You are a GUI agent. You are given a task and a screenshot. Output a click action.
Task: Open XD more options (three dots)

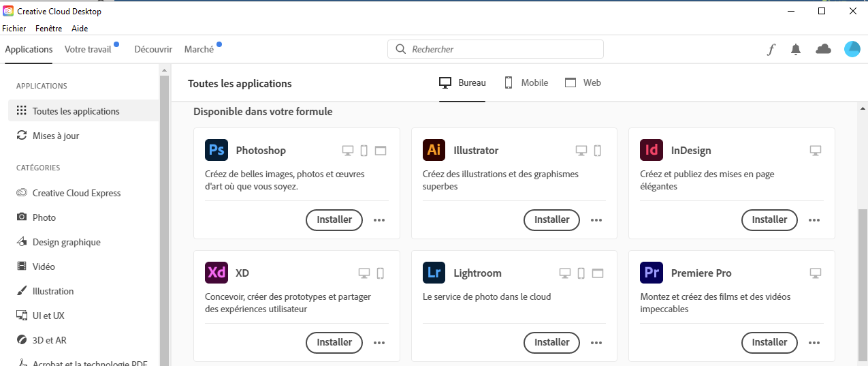(379, 343)
